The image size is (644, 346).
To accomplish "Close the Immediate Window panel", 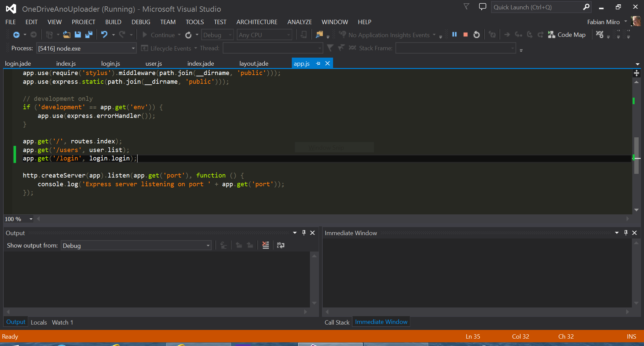I will coord(635,233).
